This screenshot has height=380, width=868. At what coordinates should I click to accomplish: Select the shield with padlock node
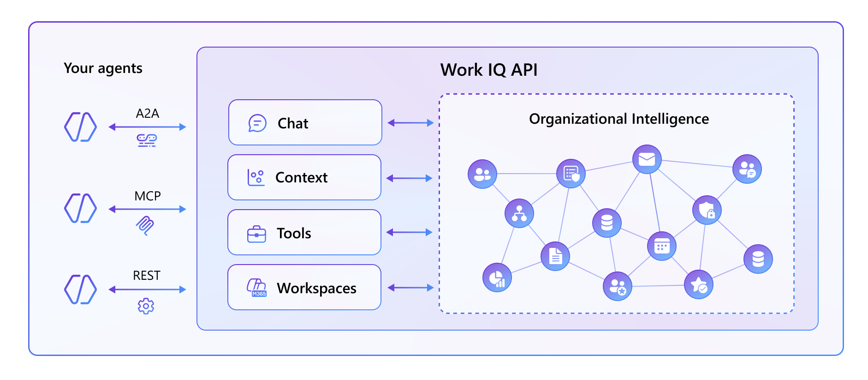[707, 210]
